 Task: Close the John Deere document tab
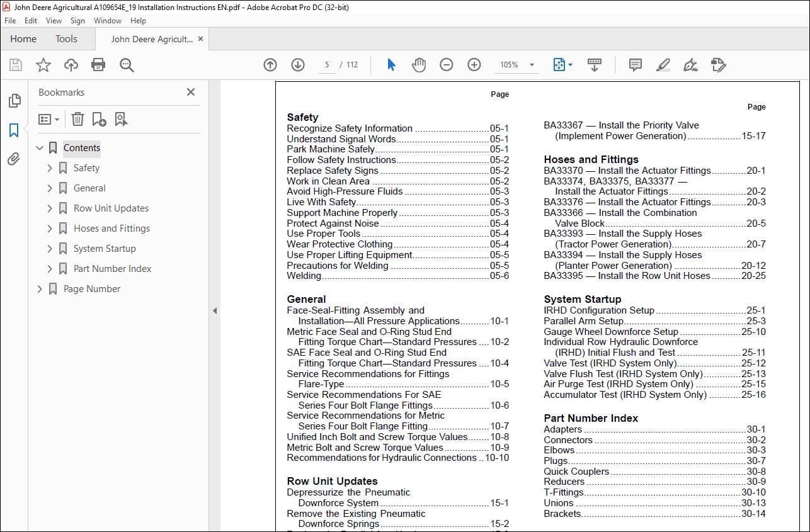pyautogui.click(x=200, y=39)
